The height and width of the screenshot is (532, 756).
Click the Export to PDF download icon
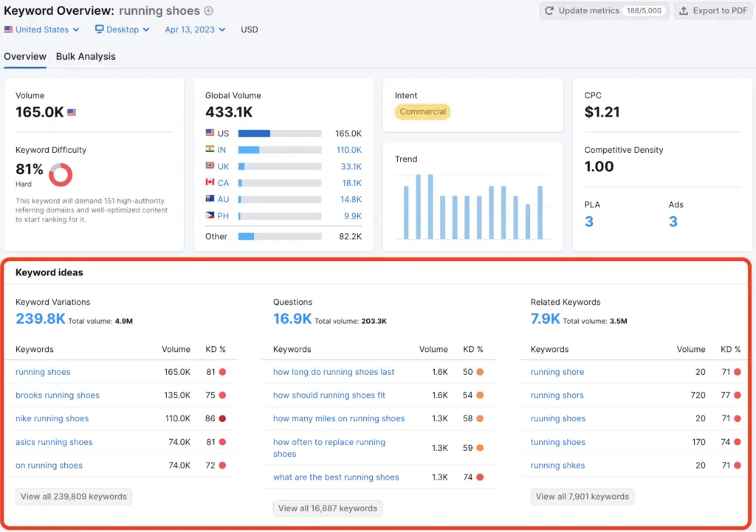[x=683, y=10]
